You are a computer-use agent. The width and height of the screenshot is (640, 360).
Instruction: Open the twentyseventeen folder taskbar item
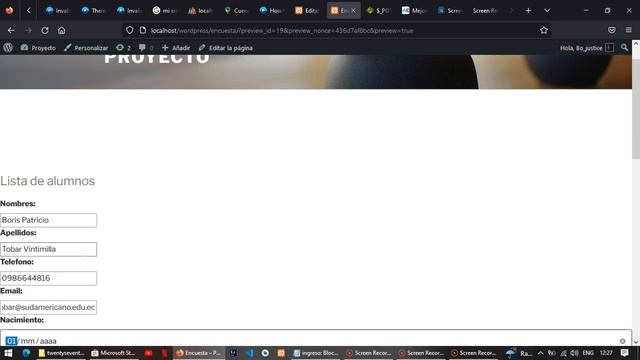61,353
